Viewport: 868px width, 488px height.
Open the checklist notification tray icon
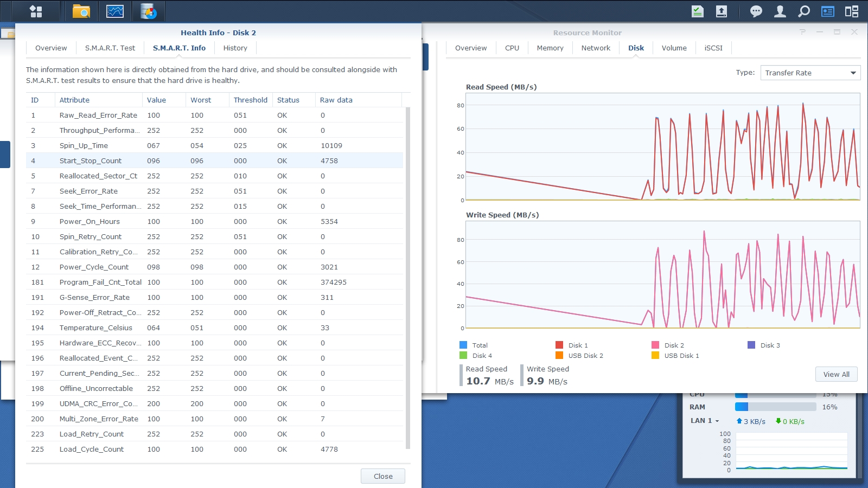698,11
